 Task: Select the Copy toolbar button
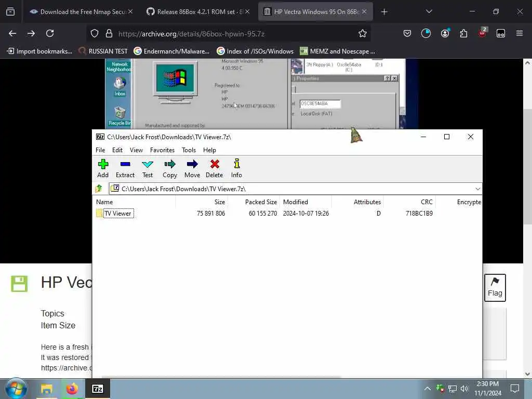[x=170, y=168]
